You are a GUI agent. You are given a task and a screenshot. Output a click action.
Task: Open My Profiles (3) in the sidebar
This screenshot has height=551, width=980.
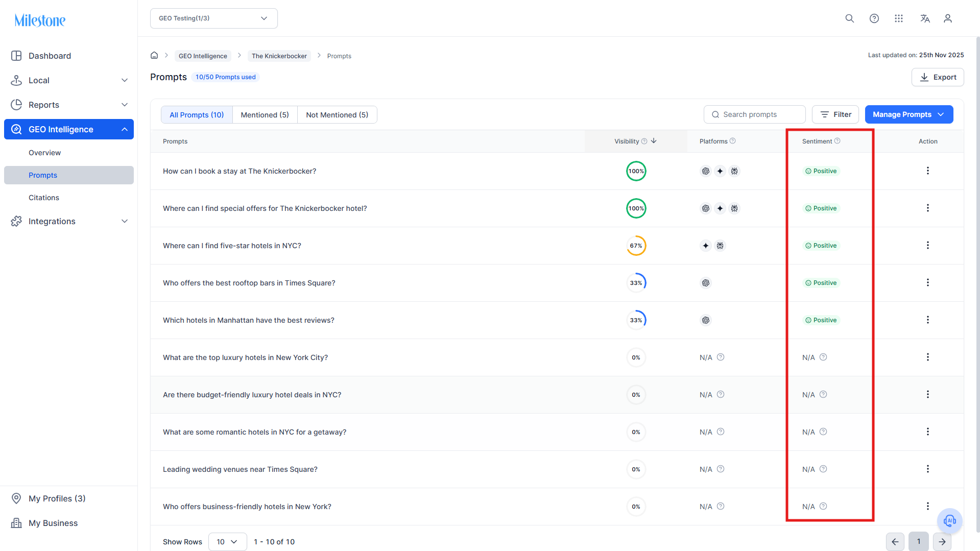coord(69,498)
